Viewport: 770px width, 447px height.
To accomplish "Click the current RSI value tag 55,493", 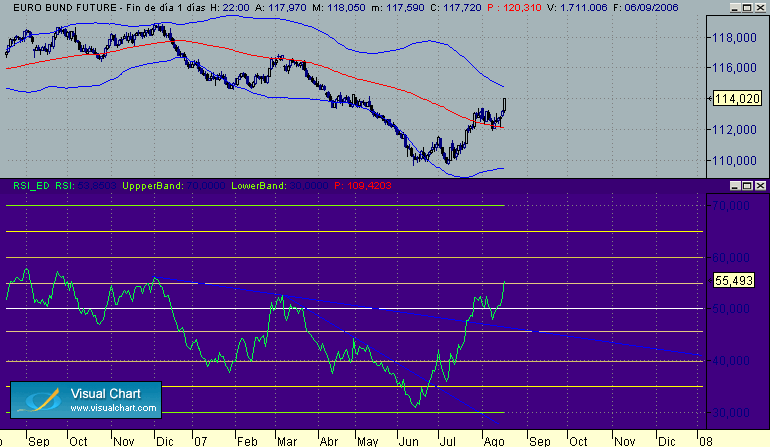I will tap(734, 280).
